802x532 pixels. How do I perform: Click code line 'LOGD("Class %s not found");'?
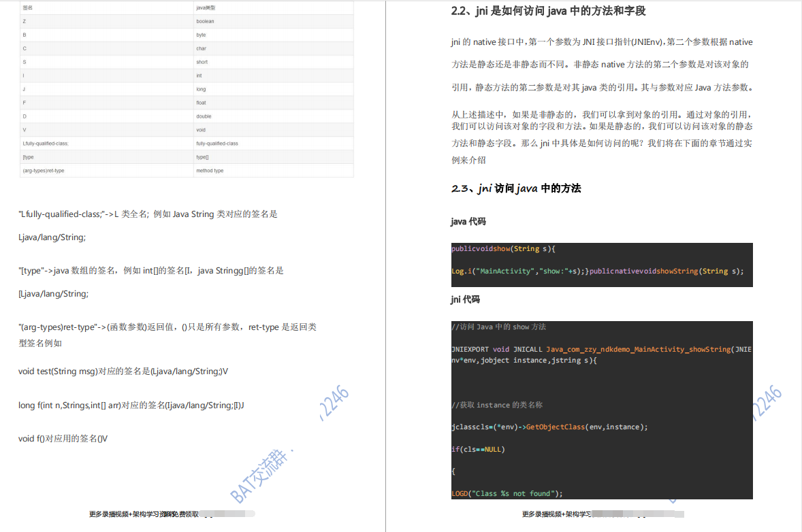tap(507, 494)
